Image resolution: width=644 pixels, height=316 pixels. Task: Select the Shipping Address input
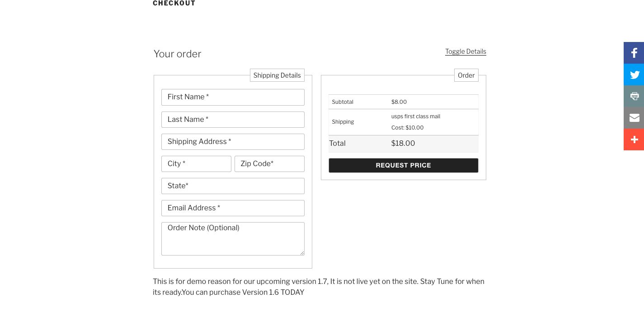coord(233,142)
